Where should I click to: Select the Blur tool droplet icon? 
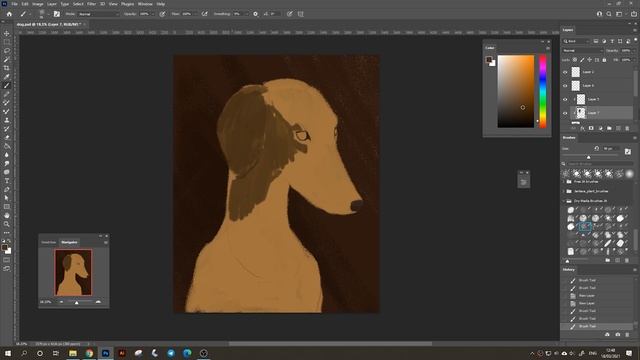coord(7,155)
